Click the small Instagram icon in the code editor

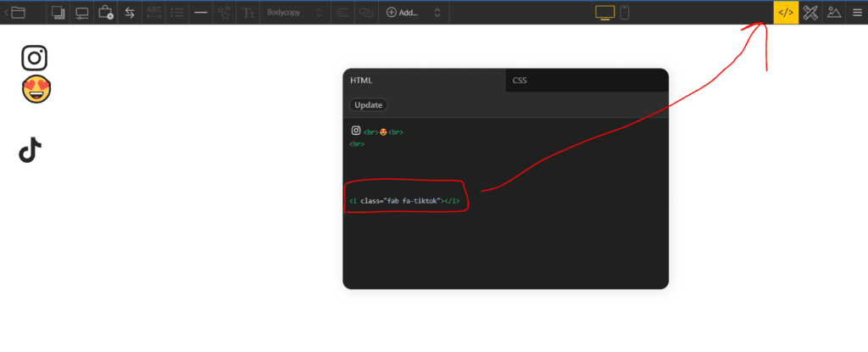point(356,131)
